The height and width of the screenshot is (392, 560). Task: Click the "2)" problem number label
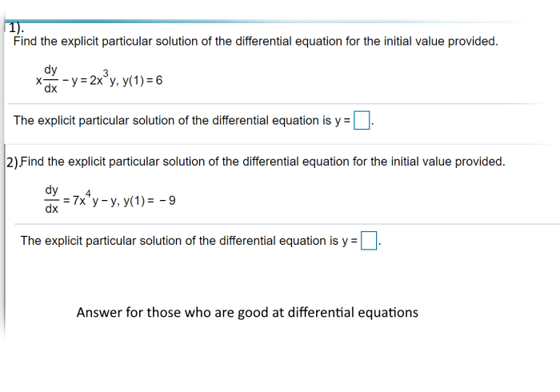13,162
